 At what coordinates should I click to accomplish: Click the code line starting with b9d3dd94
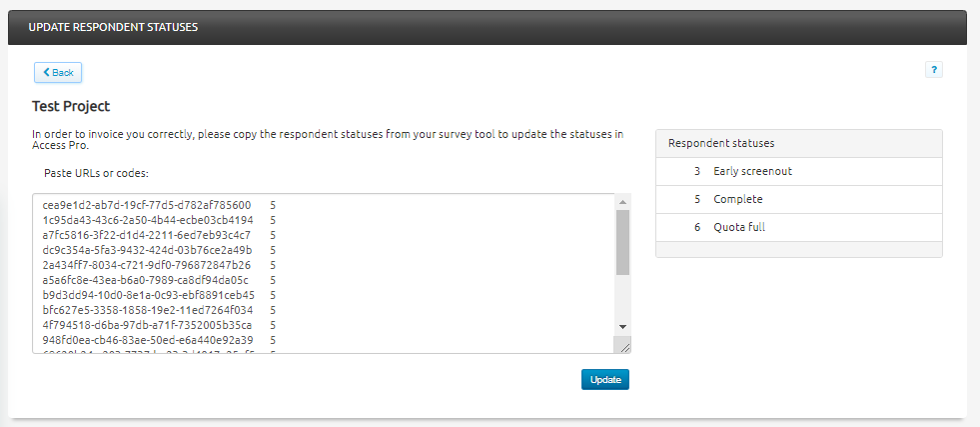point(148,295)
